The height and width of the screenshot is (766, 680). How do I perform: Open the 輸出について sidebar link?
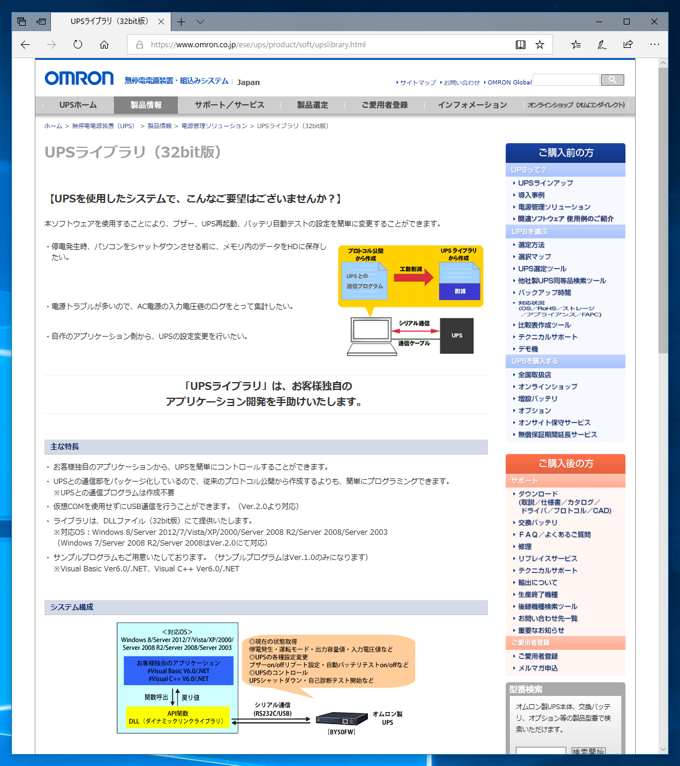[537, 582]
